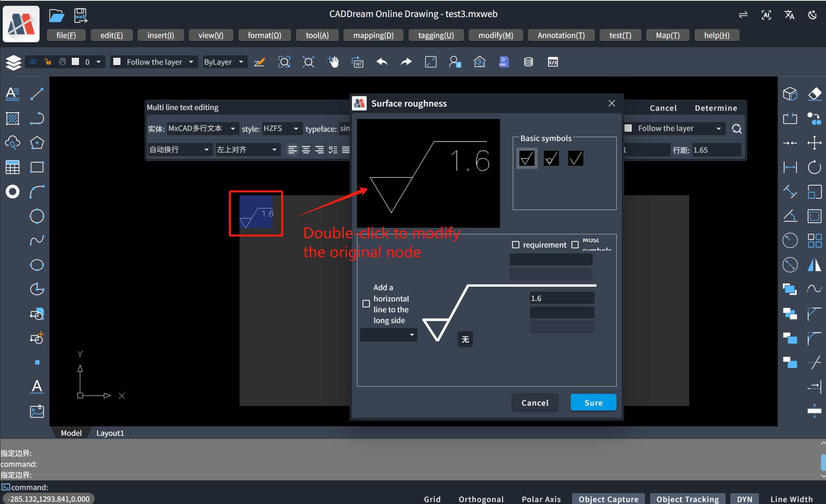The height and width of the screenshot is (504, 826).
Task: Open the layers stack icon
Action: [x=13, y=62]
